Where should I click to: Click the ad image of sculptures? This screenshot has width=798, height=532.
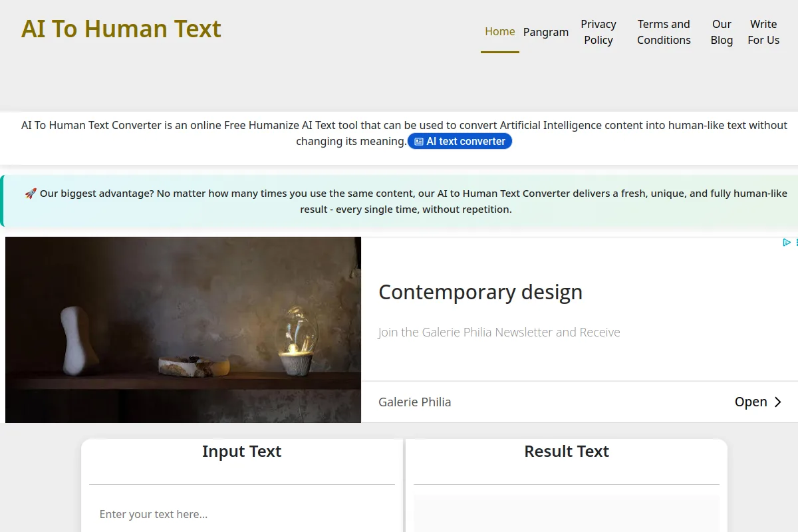point(183,330)
